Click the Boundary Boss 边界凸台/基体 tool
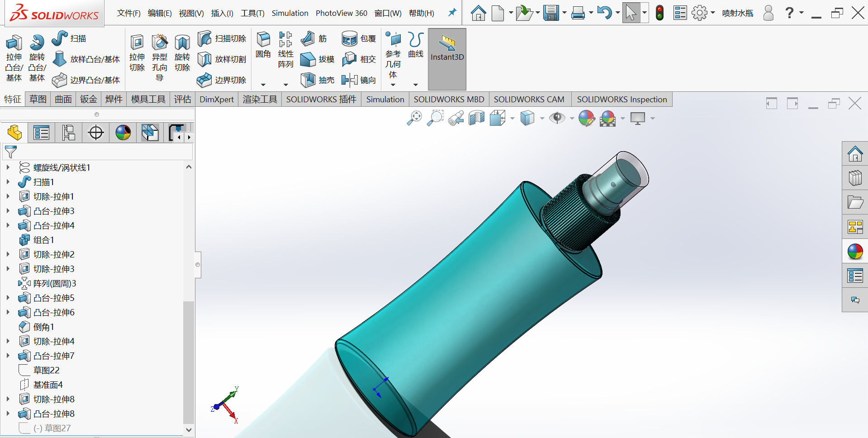Image resolution: width=868 pixels, height=438 pixels. click(86, 80)
